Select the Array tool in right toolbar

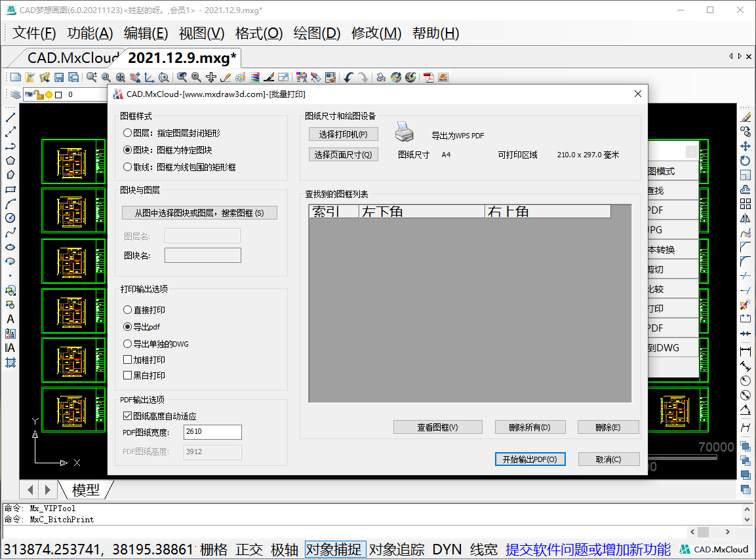coord(746,203)
